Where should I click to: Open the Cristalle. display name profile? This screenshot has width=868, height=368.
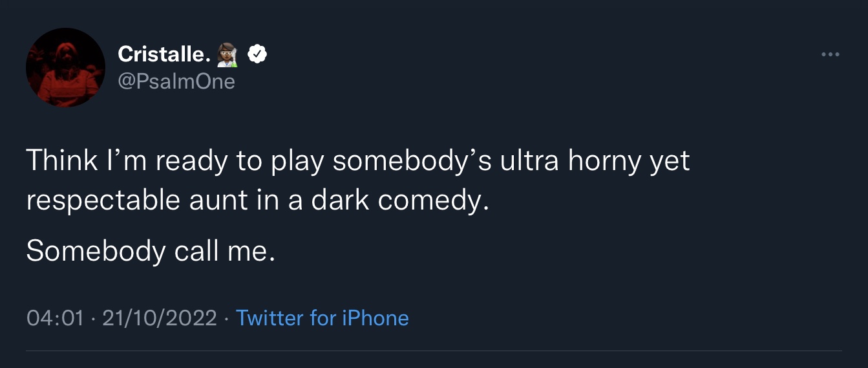(164, 55)
